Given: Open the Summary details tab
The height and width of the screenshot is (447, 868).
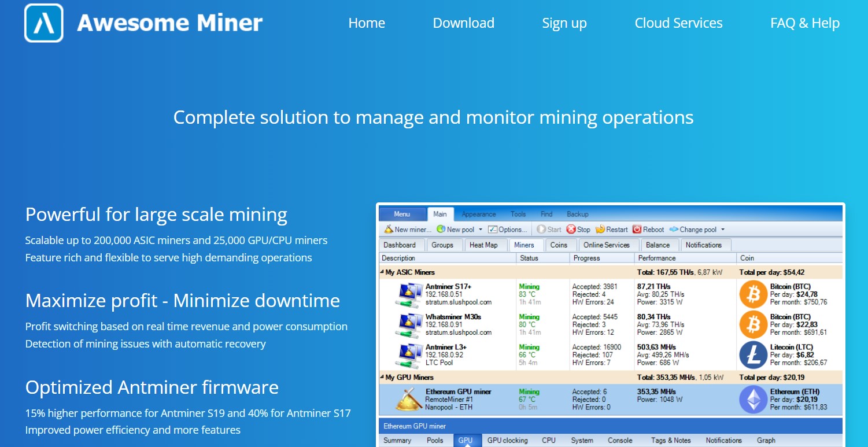Looking at the screenshot, I should 397,440.
